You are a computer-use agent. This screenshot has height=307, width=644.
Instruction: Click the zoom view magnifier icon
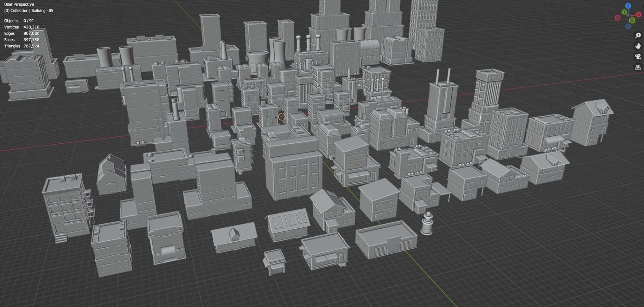[x=638, y=35]
